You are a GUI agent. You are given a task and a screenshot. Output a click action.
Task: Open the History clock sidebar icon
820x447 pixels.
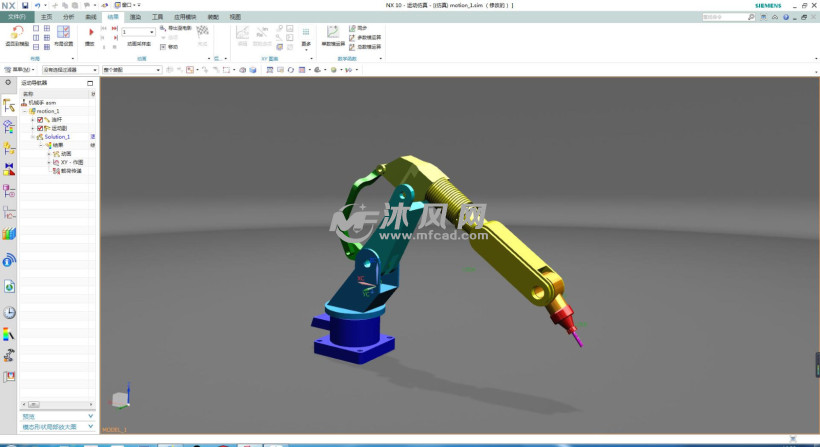pos(10,313)
